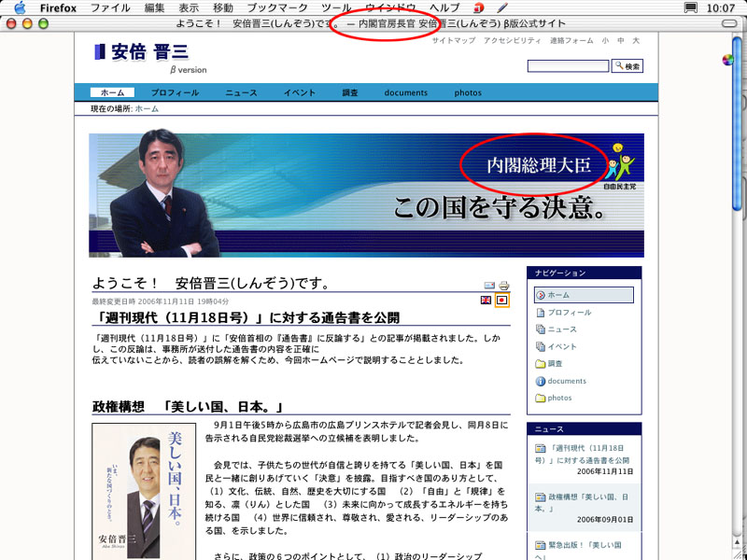Open the ブックマーク menu
The height and width of the screenshot is (560, 747).
coord(277,8)
